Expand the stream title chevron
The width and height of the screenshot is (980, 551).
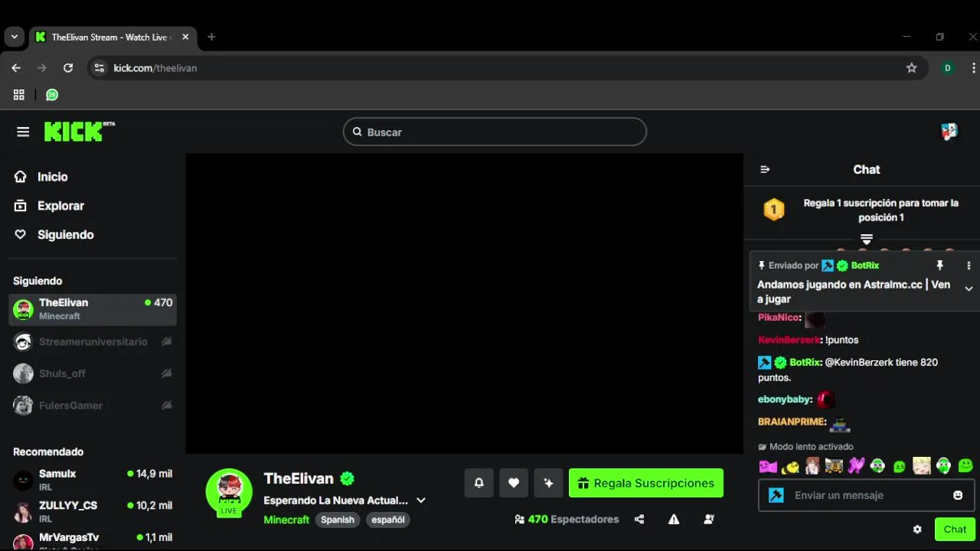click(x=421, y=500)
